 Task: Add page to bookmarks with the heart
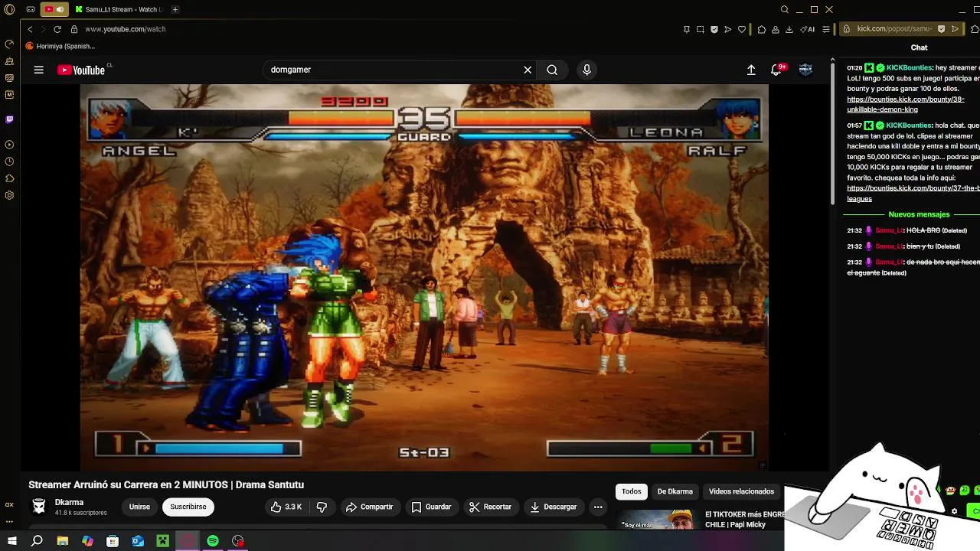pos(742,29)
